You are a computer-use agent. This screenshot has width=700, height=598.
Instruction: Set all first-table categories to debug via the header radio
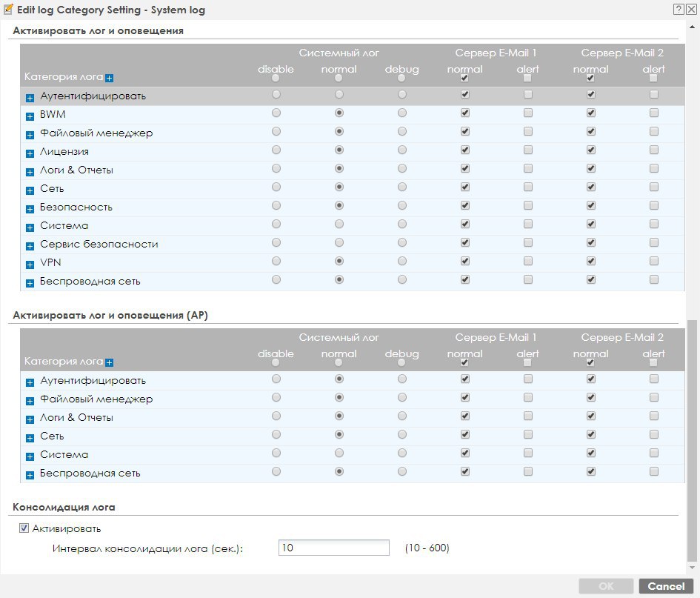pos(401,78)
